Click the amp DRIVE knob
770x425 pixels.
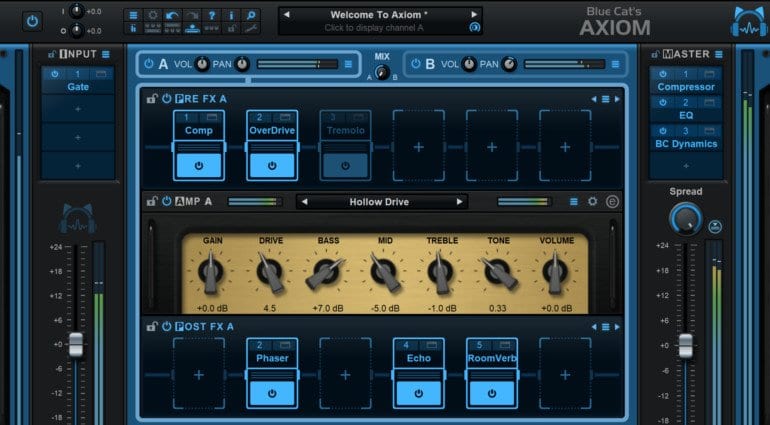[x=270, y=272]
